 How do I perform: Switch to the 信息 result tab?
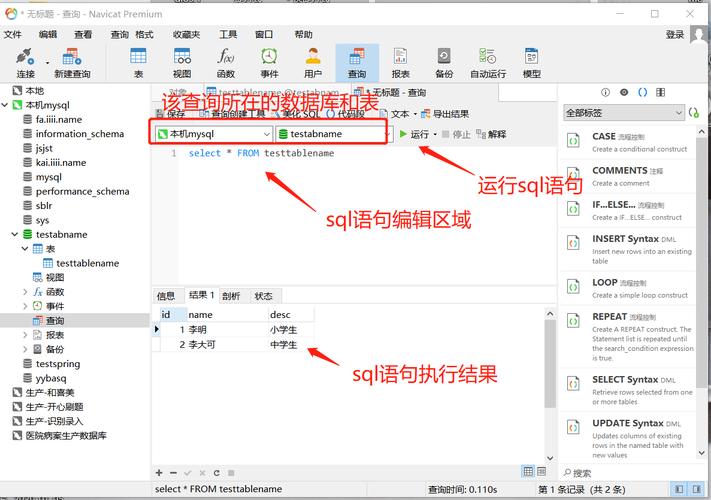coord(166,296)
